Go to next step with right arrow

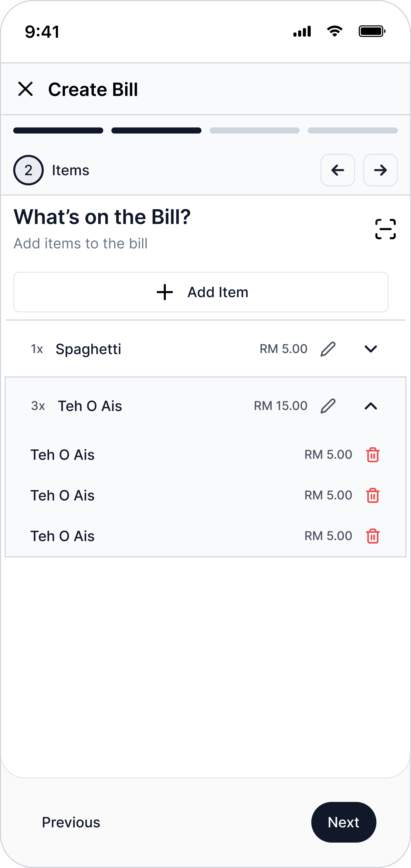tap(380, 170)
